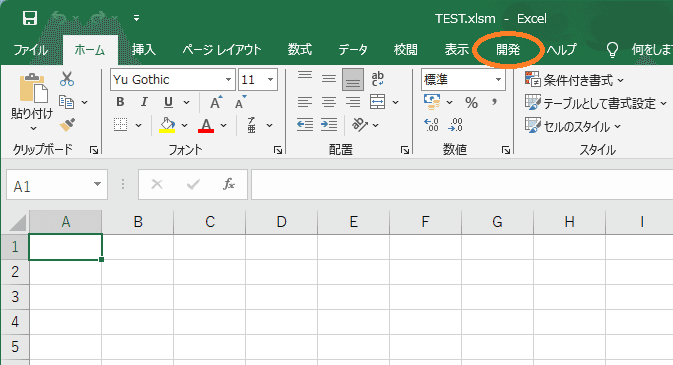673x365 pixels.
Task: Click the phonetic guide furigana icon
Action: 252,125
